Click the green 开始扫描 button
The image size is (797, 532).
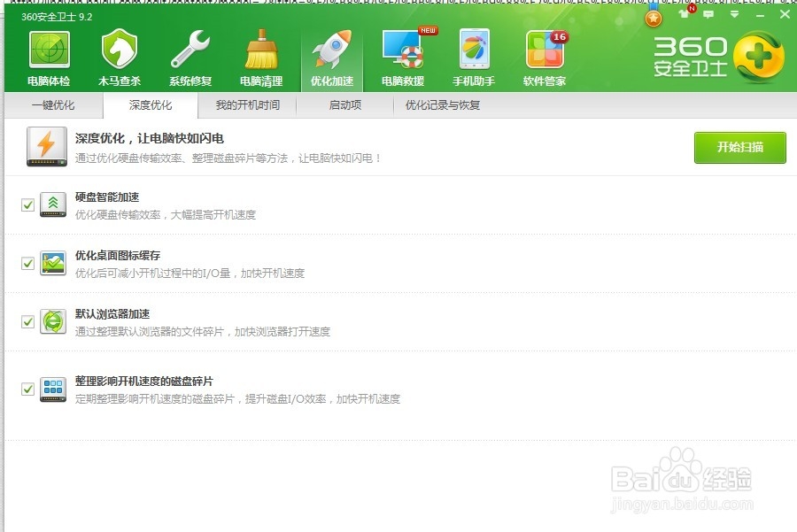point(739,148)
